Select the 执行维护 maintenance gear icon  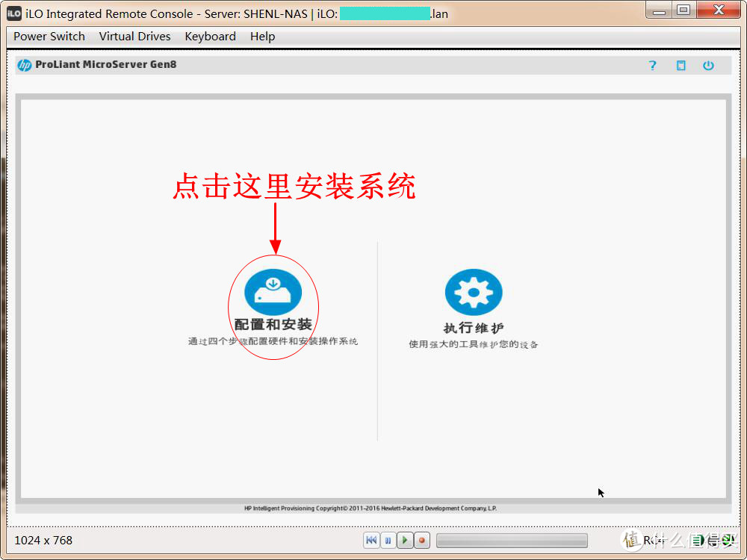click(474, 292)
